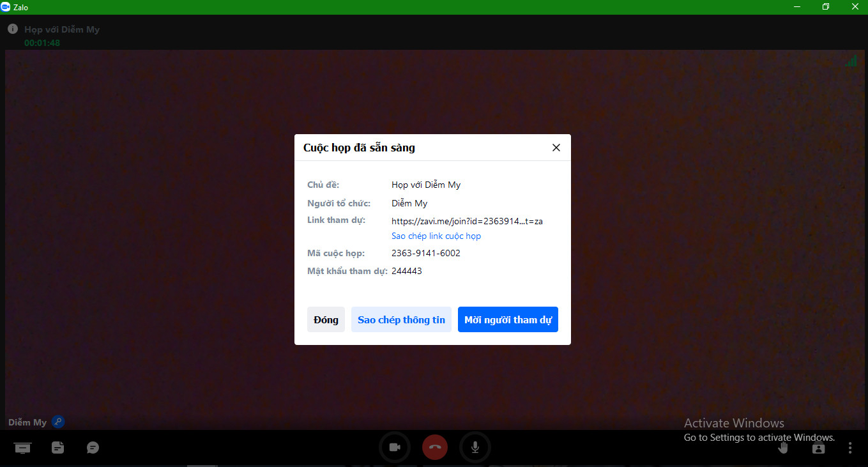
Task: End the call with red hang-up button
Action: coord(435,448)
